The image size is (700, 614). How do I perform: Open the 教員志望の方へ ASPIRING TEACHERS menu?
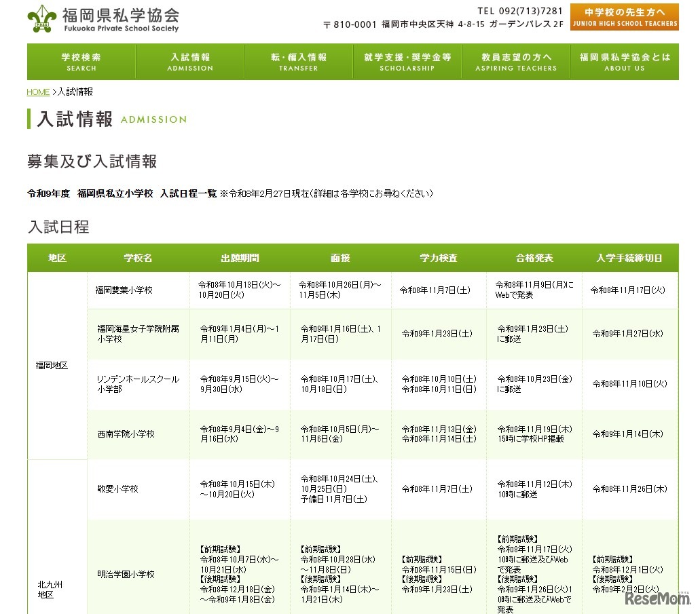516,62
